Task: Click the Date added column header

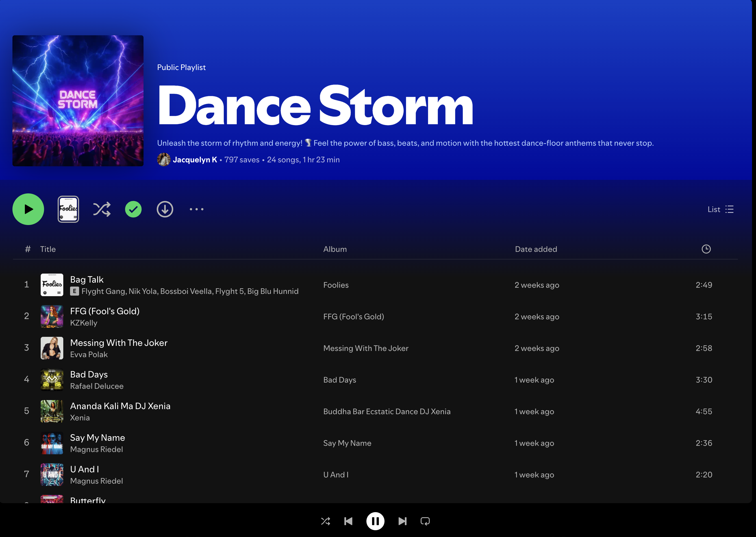Action: tap(536, 249)
